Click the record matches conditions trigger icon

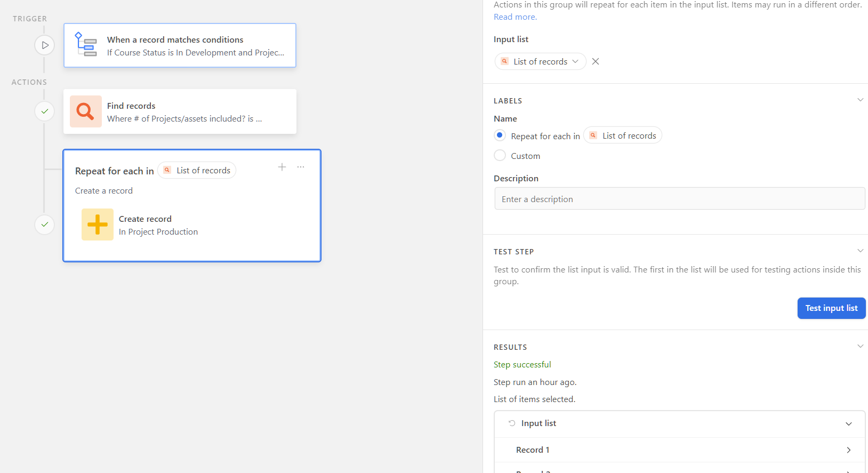click(86, 45)
